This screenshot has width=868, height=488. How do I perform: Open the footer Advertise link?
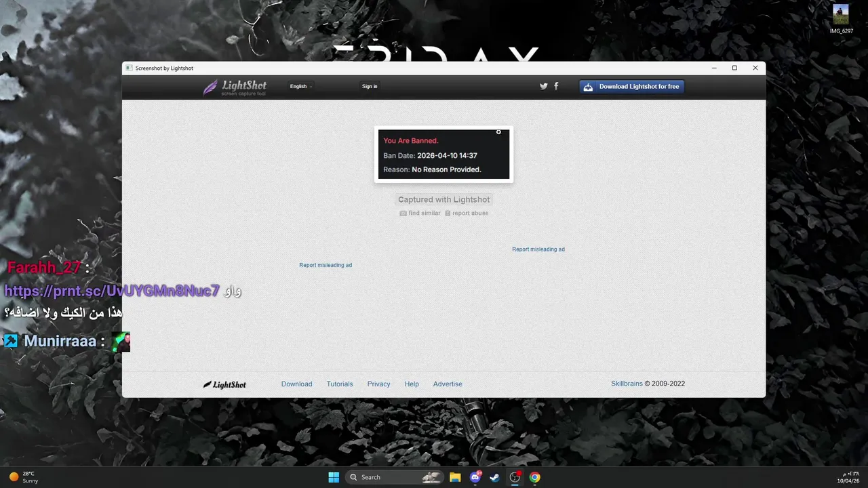tap(448, 384)
